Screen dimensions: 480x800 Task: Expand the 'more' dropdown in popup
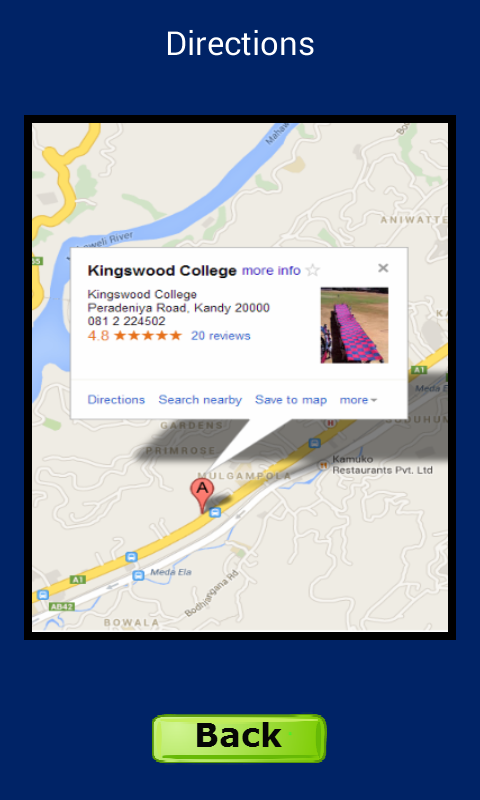[x=358, y=400]
